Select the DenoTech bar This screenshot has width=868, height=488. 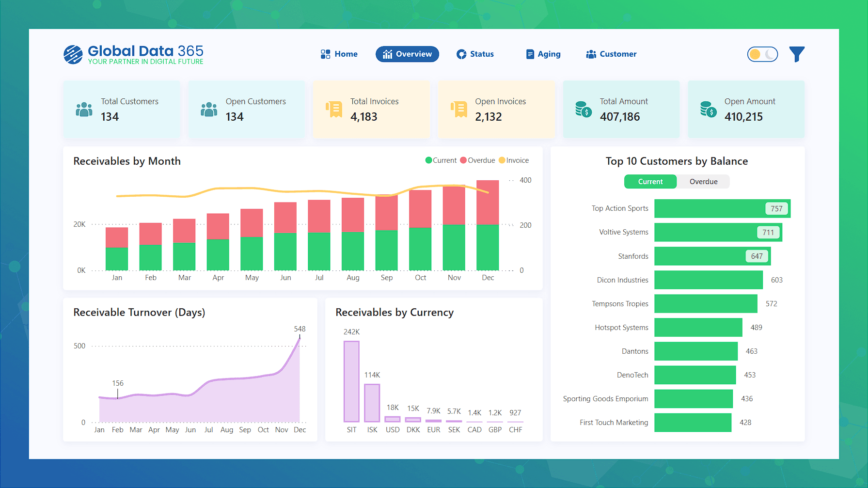(695, 375)
